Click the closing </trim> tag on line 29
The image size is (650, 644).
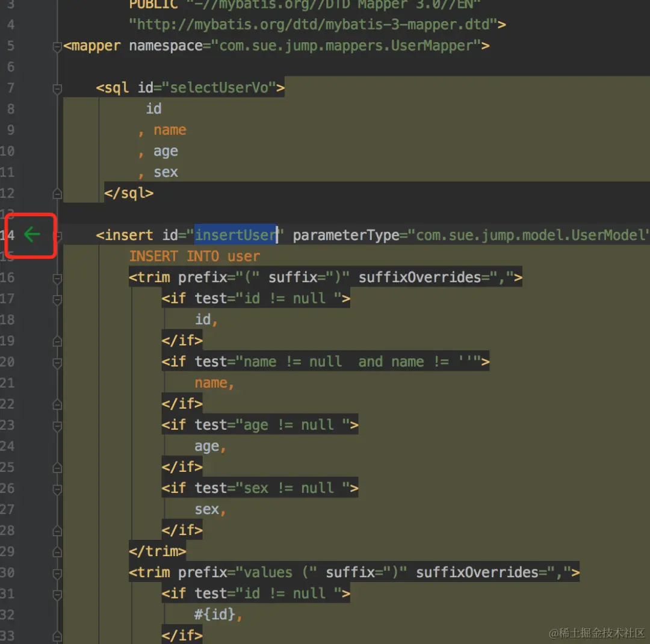pyautogui.click(x=158, y=551)
